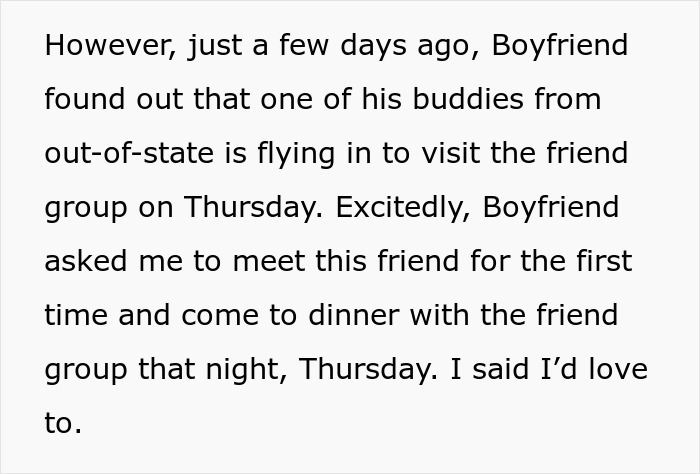Click the first "Boyfriend" in line one
The height and width of the screenshot is (474, 700).
click(x=560, y=46)
